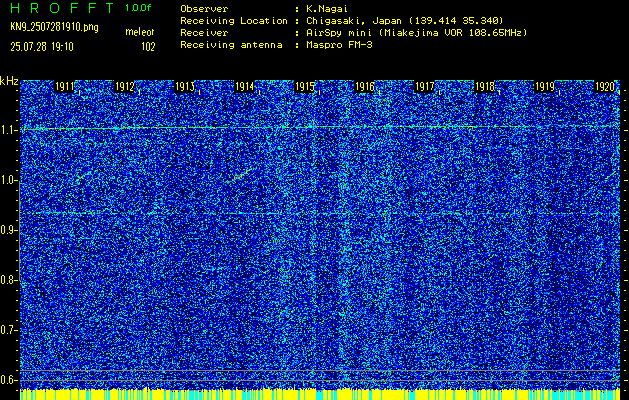This screenshot has height=400, width=629.
Task: Click the 1917 time marker label
Action: tap(424, 87)
